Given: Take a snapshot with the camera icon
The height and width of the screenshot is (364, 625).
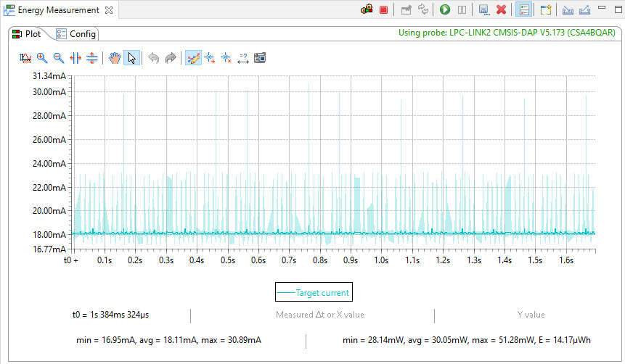Looking at the screenshot, I should (x=259, y=58).
